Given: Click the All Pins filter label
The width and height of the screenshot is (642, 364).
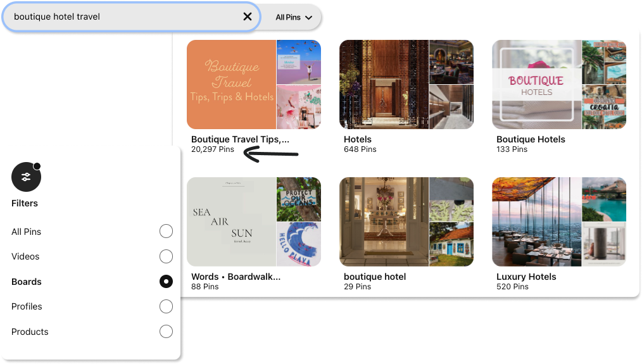Looking at the screenshot, I should pyautogui.click(x=26, y=232).
